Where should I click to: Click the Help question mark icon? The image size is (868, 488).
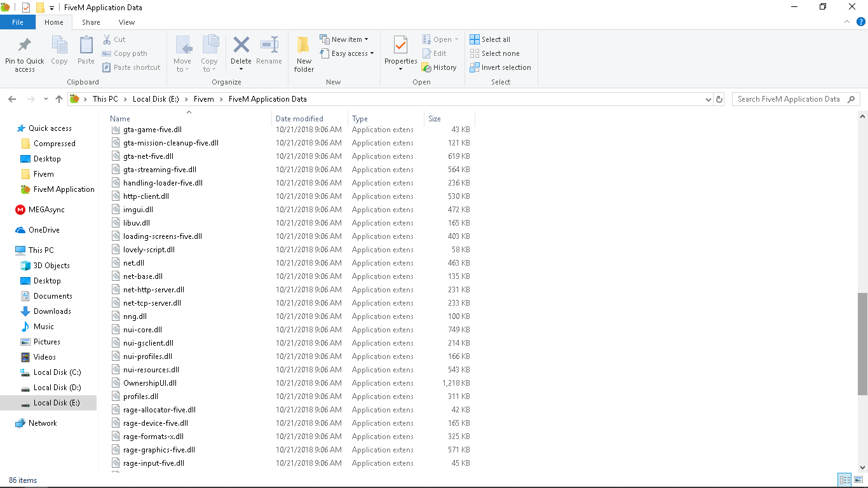pos(861,22)
